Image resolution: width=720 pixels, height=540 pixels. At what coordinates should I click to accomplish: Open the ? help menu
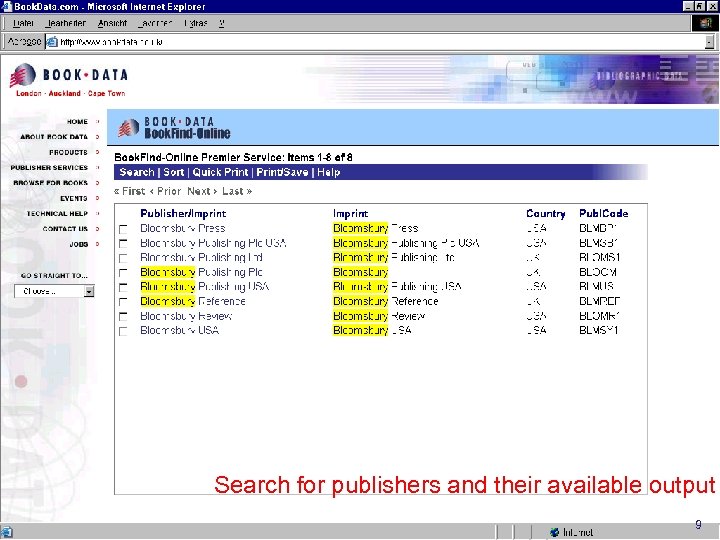222,23
